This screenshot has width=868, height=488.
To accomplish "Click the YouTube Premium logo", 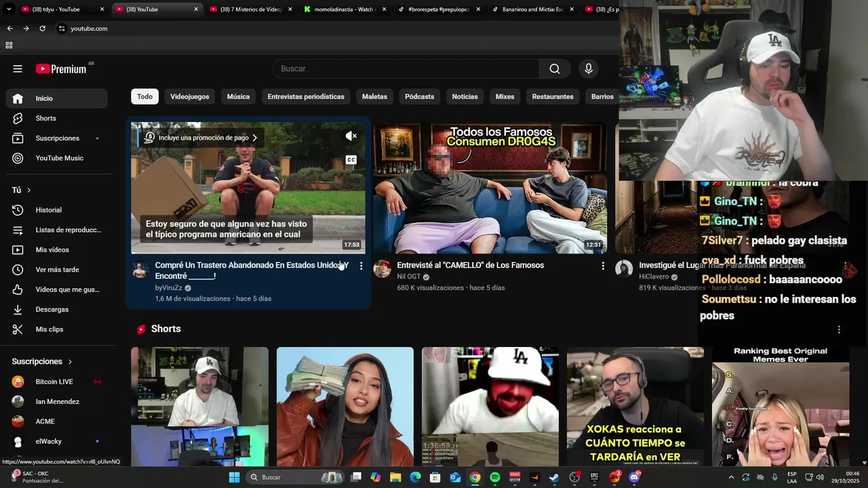I will [x=61, y=68].
